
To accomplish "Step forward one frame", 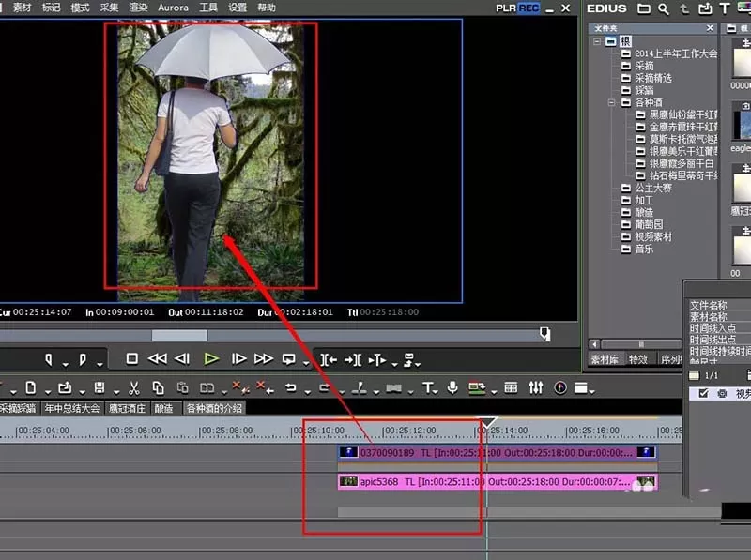I will click(238, 358).
